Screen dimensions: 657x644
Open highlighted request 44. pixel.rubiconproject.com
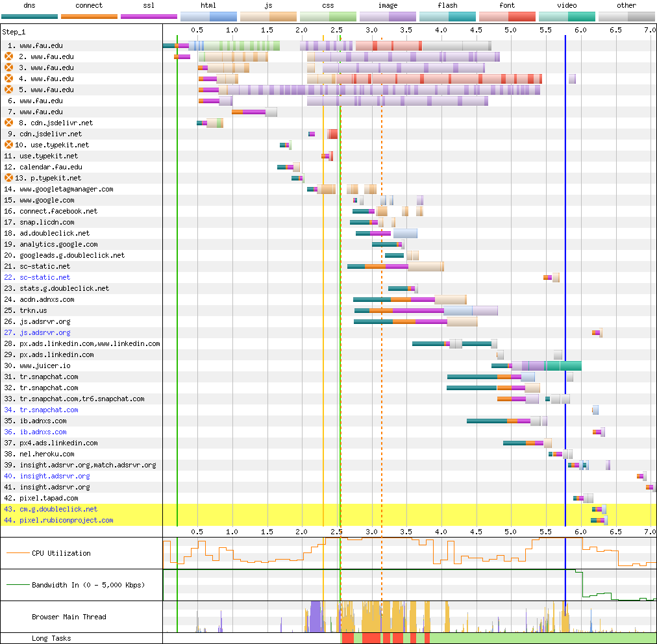click(58, 521)
